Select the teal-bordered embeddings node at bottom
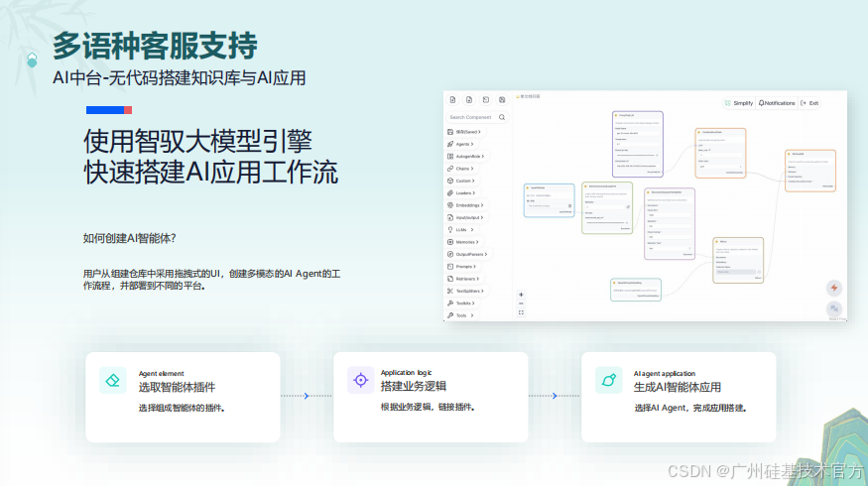 click(636, 290)
